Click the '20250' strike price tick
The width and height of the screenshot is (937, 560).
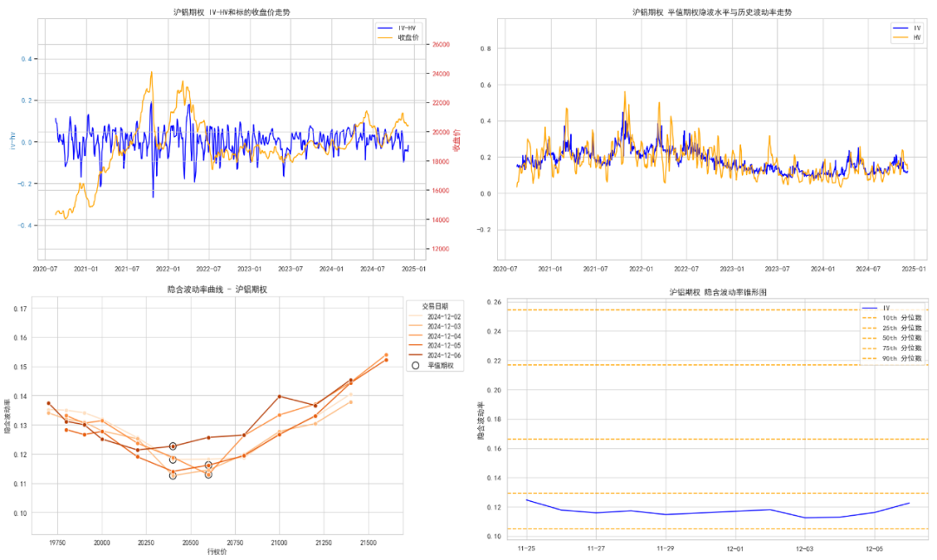(146, 543)
